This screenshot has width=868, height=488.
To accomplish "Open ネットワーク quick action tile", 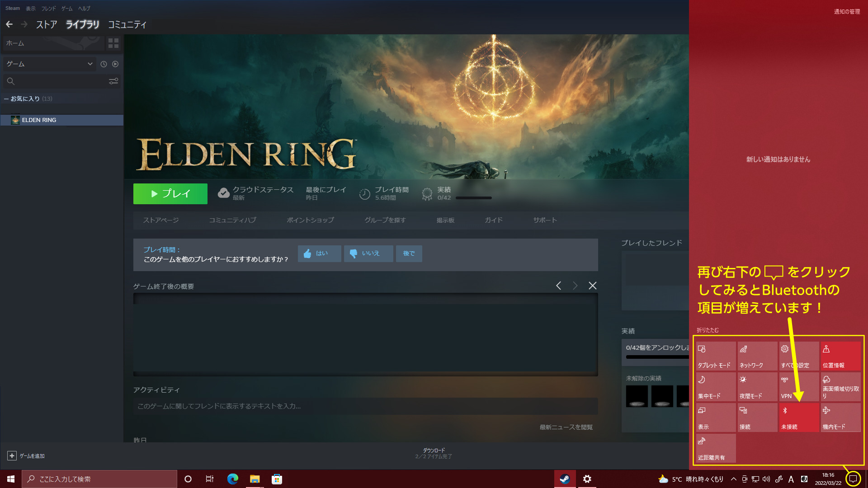I will click(x=757, y=356).
